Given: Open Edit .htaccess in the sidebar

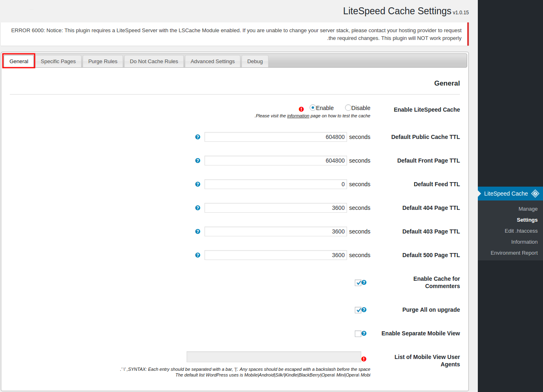Looking at the screenshot, I should click(521, 231).
